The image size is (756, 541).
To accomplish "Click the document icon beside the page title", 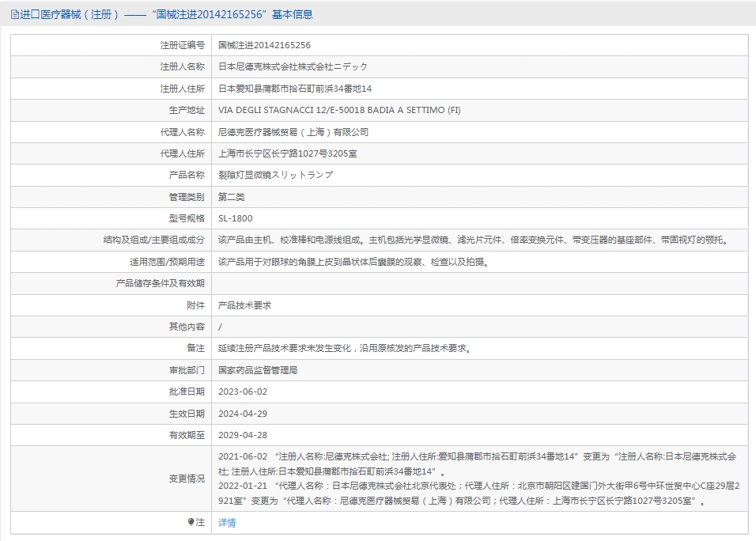I will pos(15,15).
